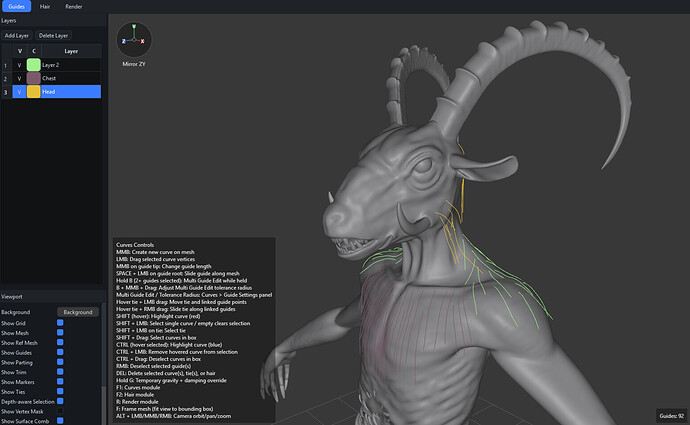Click the Layers panel heading
Screen dimensions: 690x425
pos(8,21)
